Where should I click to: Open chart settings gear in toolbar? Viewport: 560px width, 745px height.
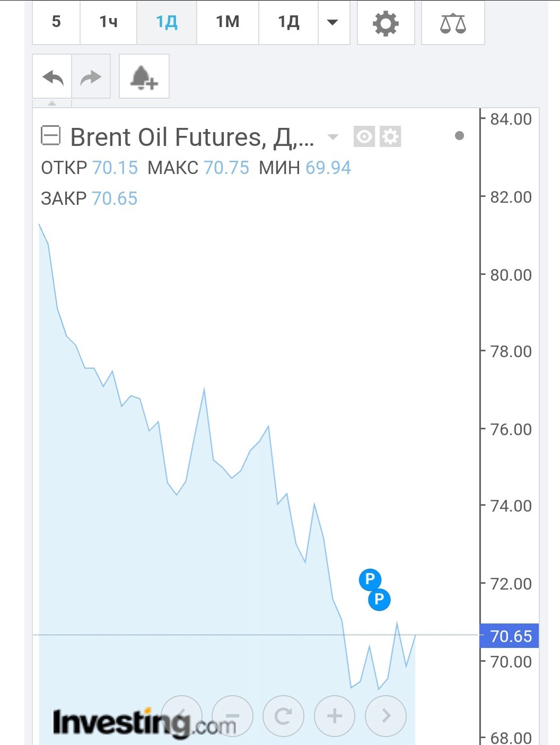pos(386,23)
